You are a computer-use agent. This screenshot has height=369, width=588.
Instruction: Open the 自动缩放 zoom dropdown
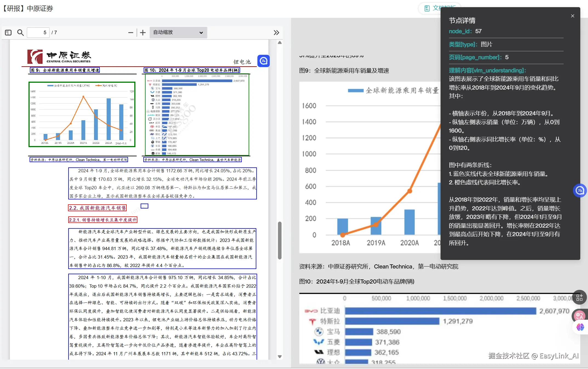tap(178, 33)
